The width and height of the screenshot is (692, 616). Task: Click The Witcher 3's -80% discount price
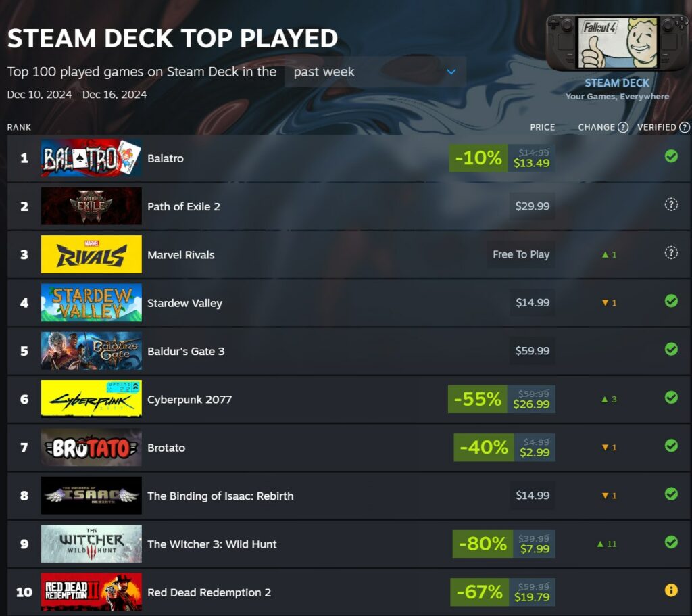click(504, 544)
